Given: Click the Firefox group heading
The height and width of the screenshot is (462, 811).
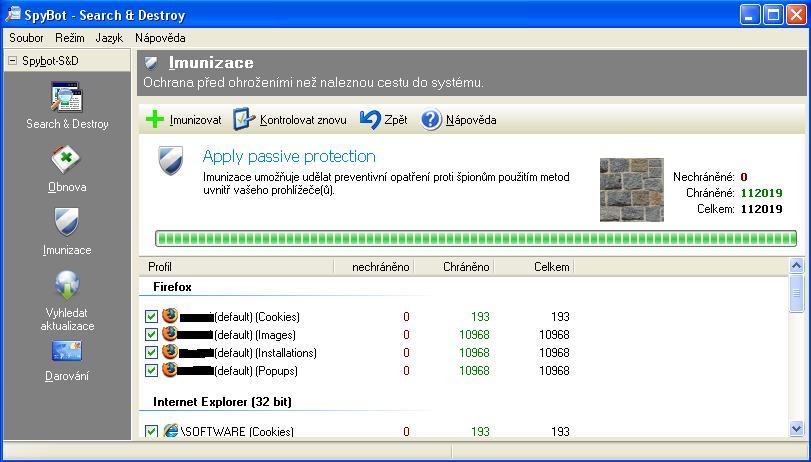Looking at the screenshot, I should (172, 287).
